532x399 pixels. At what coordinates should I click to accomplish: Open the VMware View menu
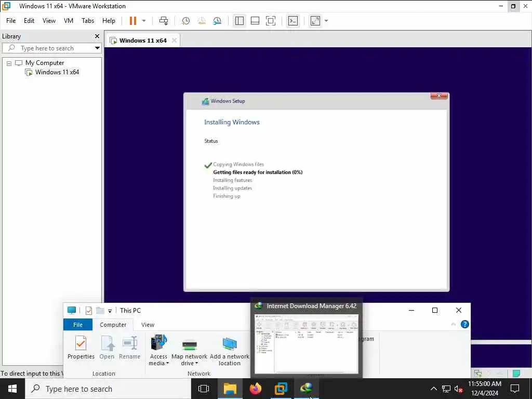[x=49, y=21]
